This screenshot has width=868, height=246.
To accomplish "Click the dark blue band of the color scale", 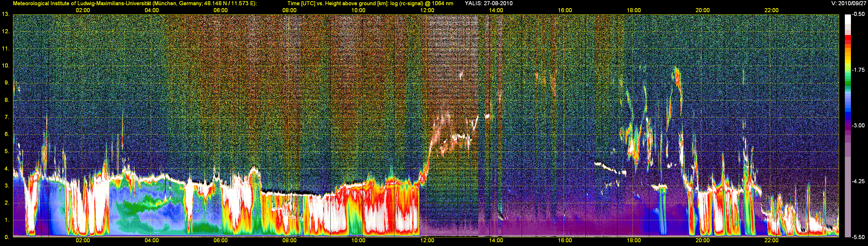I will click(x=847, y=115).
